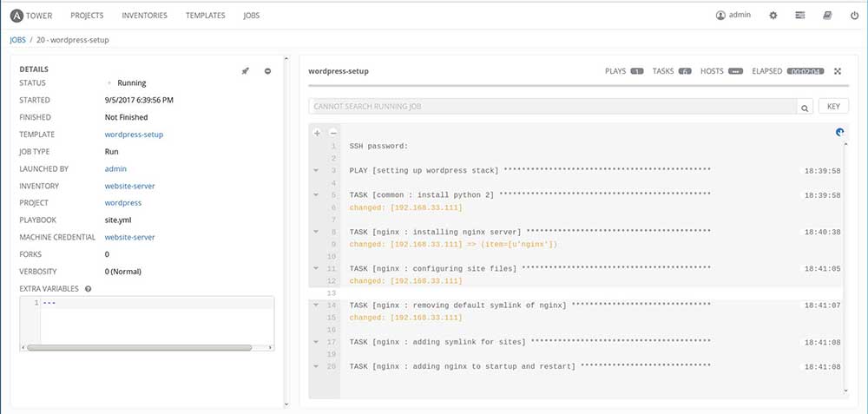Open the settings gear icon
This screenshot has height=414, width=868.
[x=773, y=16]
